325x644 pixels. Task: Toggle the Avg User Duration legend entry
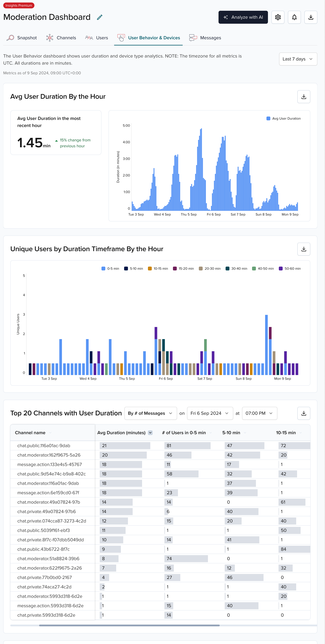click(x=284, y=118)
